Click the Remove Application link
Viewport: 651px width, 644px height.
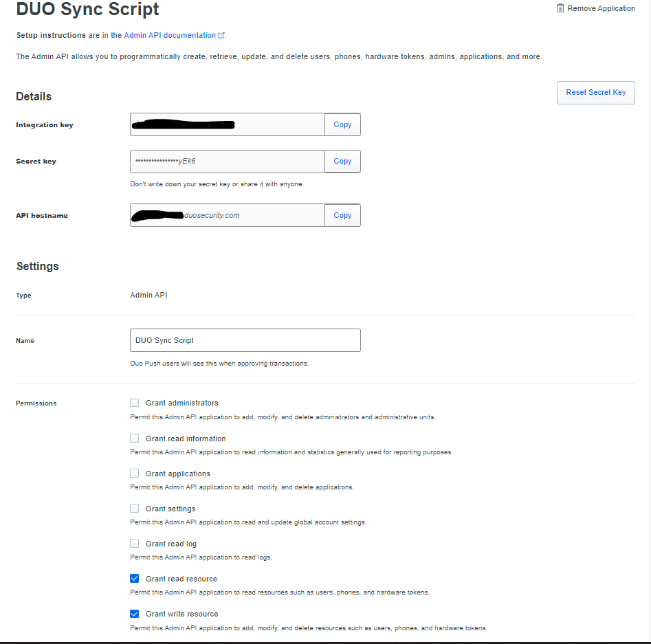pos(596,8)
